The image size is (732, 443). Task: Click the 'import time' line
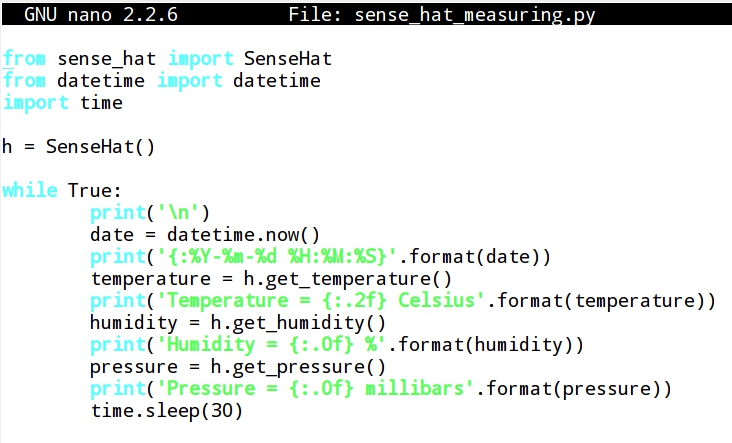pyautogui.click(x=62, y=103)
